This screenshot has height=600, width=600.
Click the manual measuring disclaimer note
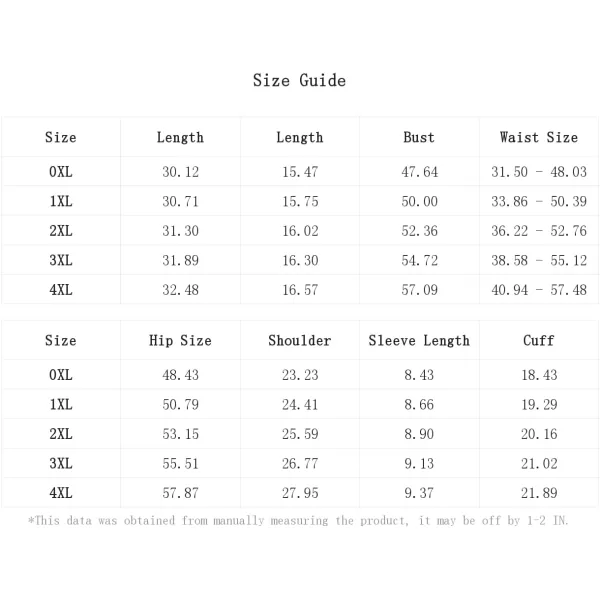click(298, 521)
